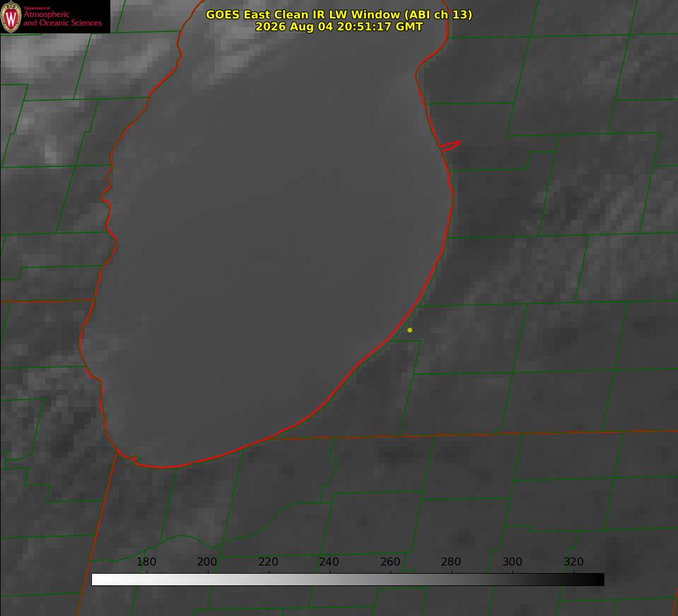Viewport: 678px width, 616px height.
Task: Click the 260 colorbar label
Action: point(390,562)
